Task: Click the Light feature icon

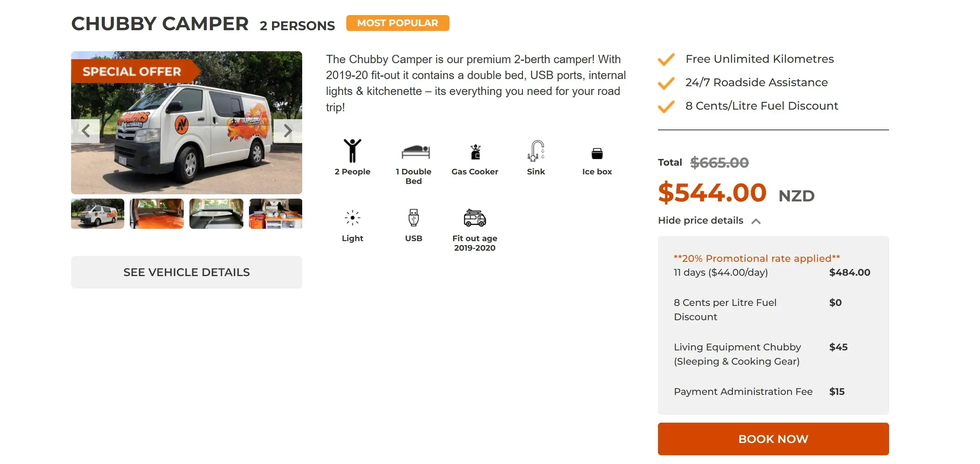Action: point(352,218)
